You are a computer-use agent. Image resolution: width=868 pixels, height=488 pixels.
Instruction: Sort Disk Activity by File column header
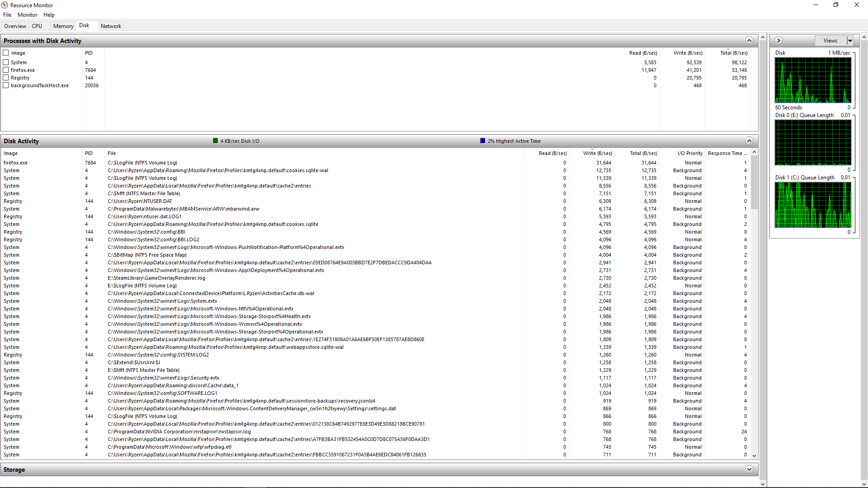pyautogui.click(x=314, y=153)
